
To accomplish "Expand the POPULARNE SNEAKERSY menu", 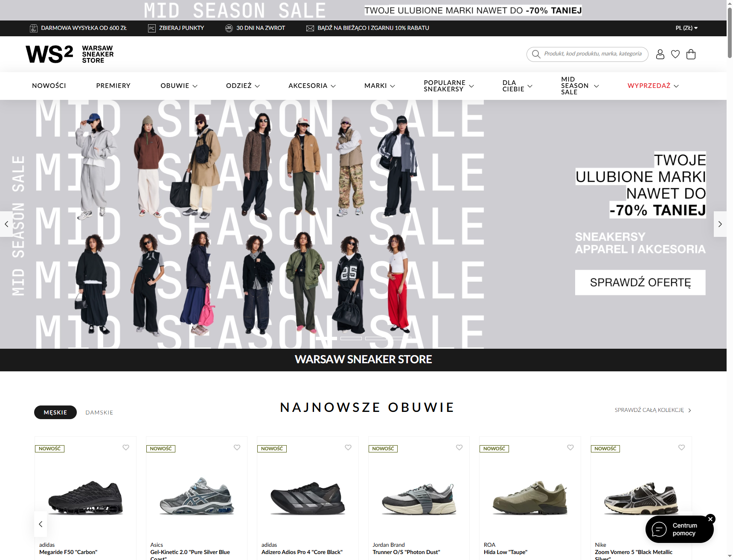I will pyautogui.click(x=449, y=86).
